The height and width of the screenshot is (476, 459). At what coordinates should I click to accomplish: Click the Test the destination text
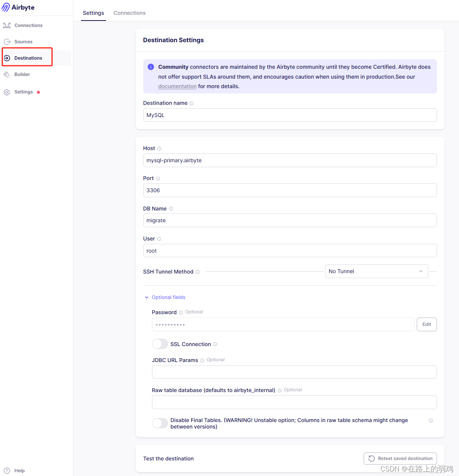(x=168, y=459)
